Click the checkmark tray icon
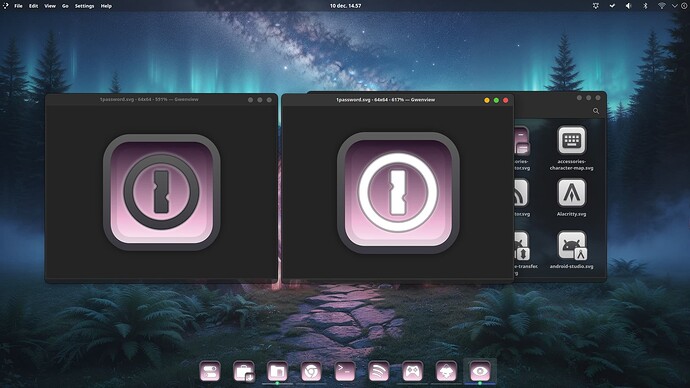Viewport: 690px width, 388px height. click(x=612, y=6)
